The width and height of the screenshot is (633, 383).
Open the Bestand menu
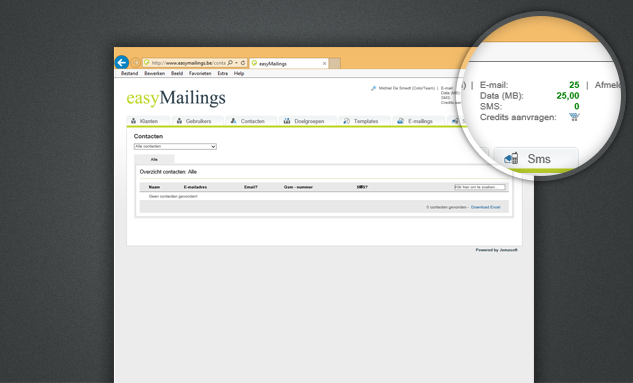click(130, 73)
